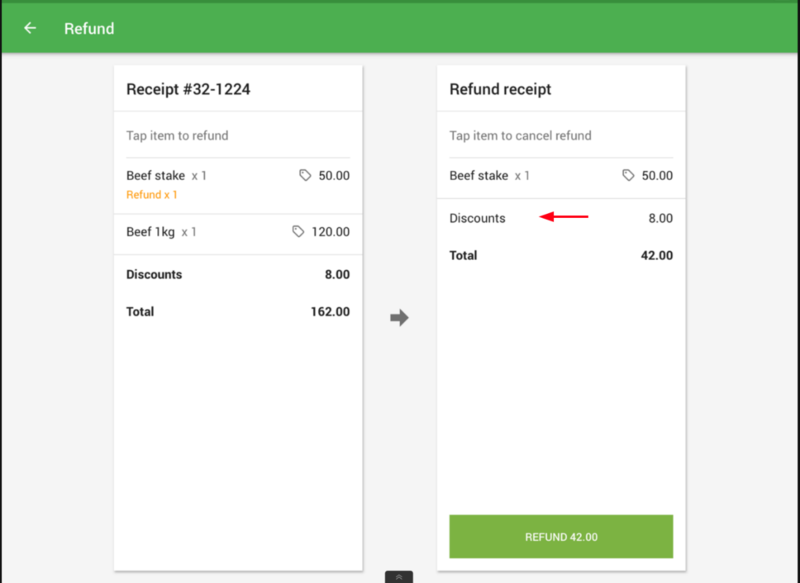This screenshot has height=583, width=800.
Task: Expand the bottom double-chevron handle
Action: pos(399,577)
